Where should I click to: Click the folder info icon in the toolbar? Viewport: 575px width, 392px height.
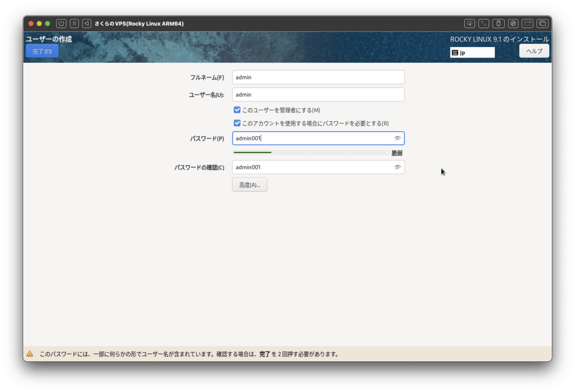click(527, 23)
